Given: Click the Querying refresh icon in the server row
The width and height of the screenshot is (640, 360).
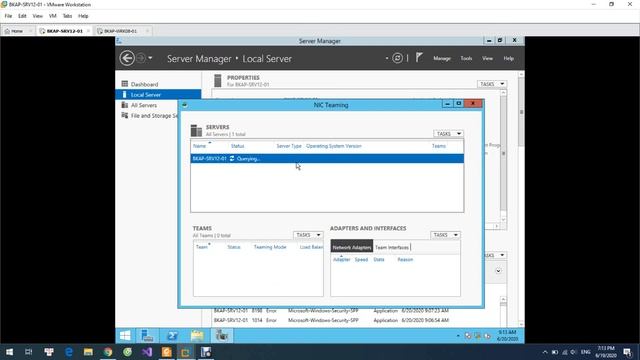Looking at the screenshot, I should (232, 158).
